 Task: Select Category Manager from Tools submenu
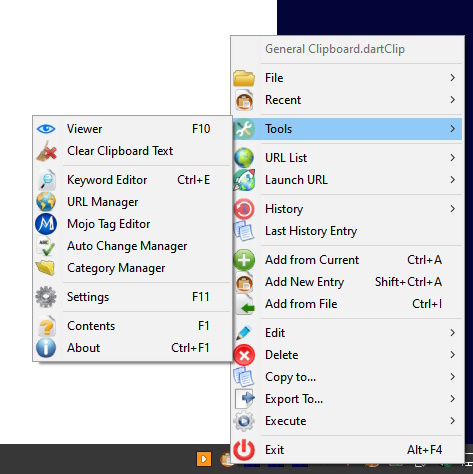[132, 268]
